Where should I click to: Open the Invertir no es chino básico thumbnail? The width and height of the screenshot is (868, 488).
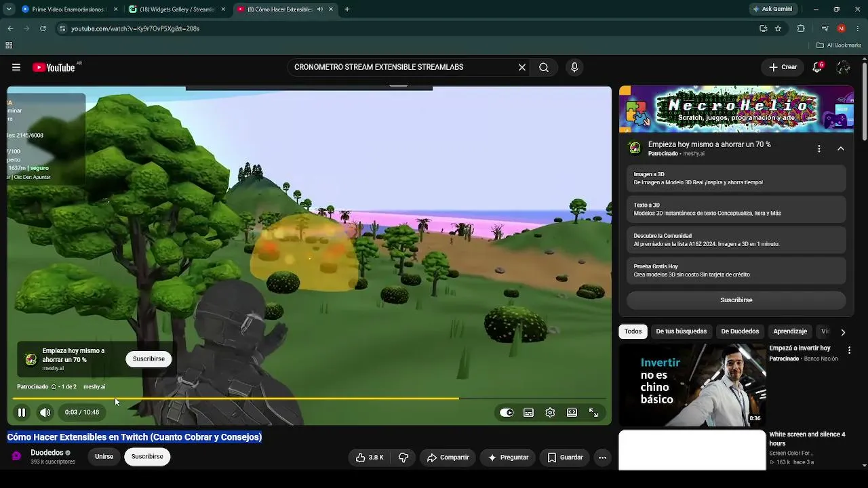pos(692,384)
